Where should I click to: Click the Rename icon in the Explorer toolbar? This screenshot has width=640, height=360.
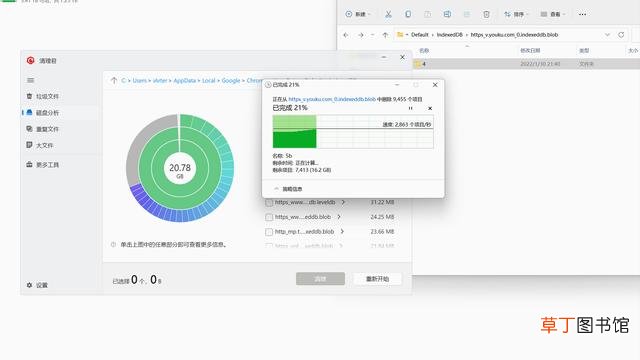tap(447, 14)
